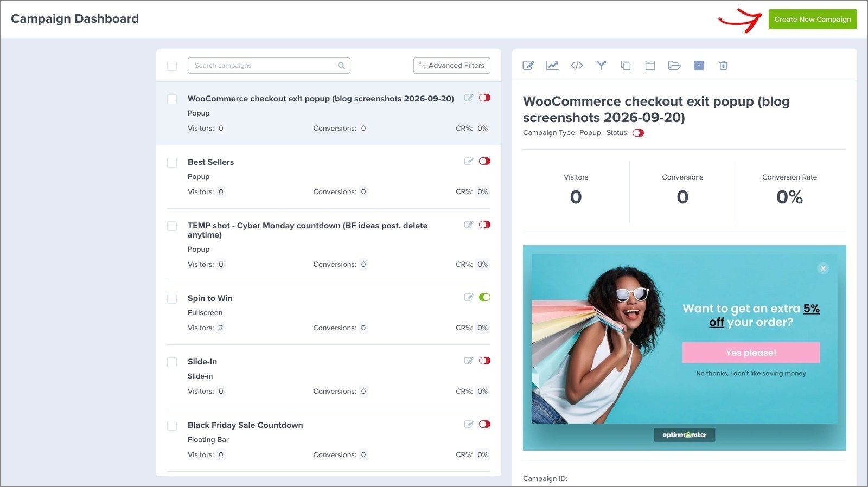The width and height of the screenshot is (868, 487).
Task: Toggle the Slide-In campaign status
Action: (x=484, y=361)
